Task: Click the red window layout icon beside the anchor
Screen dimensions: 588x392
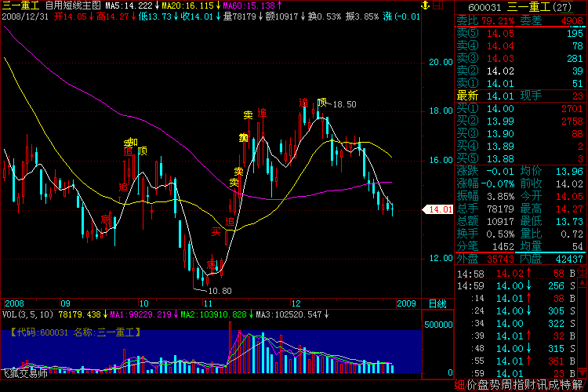Action: [x=437, y=5]
